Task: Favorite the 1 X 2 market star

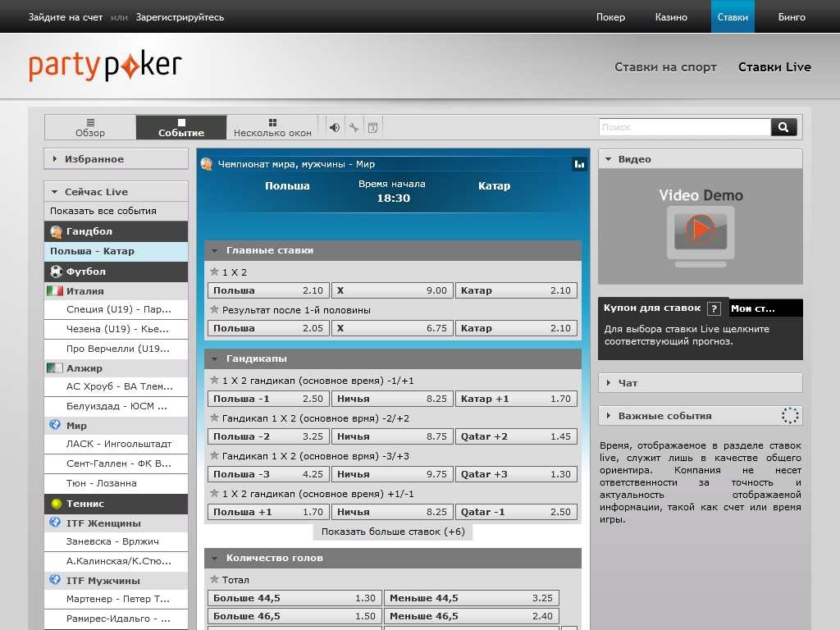Action: (214, 272)
